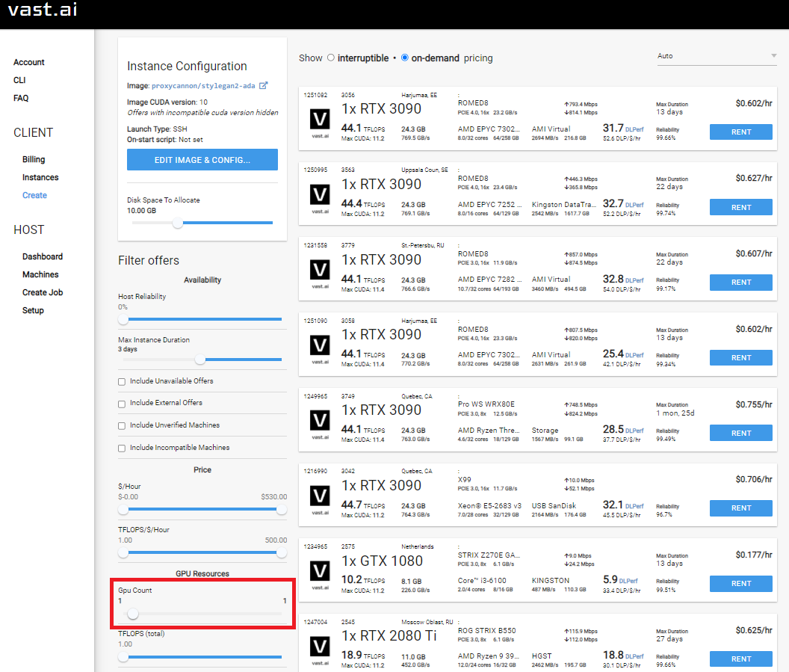Open Instances page
789x672 pixels.
pyautogui.click(x=40, y=177)
